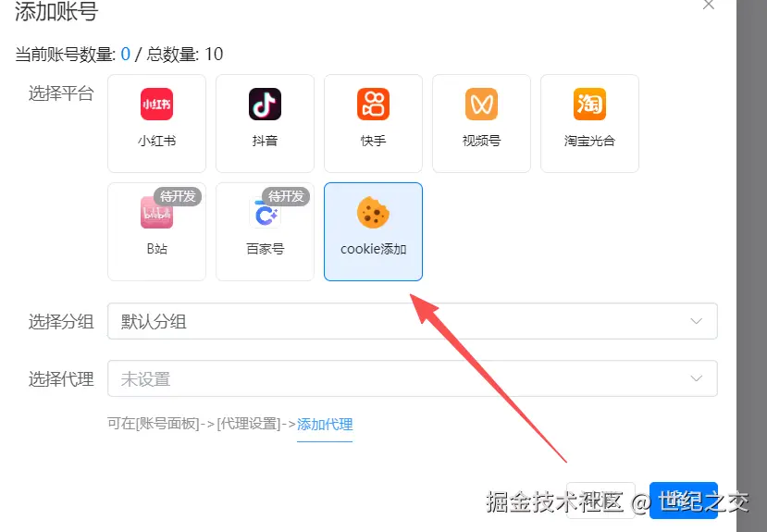Click the 淘宝光合 label text
The image size is (767, 532).
tap(589, 141)
